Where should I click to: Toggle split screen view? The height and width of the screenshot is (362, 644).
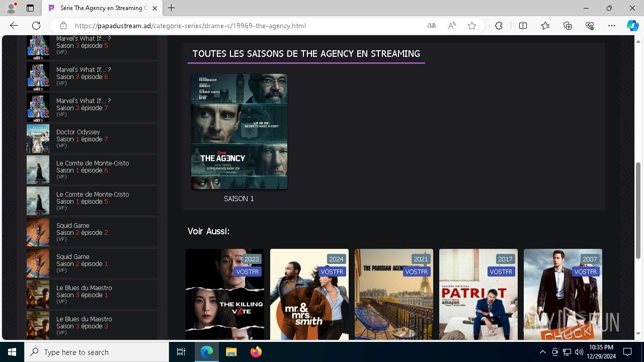(523, 26)
